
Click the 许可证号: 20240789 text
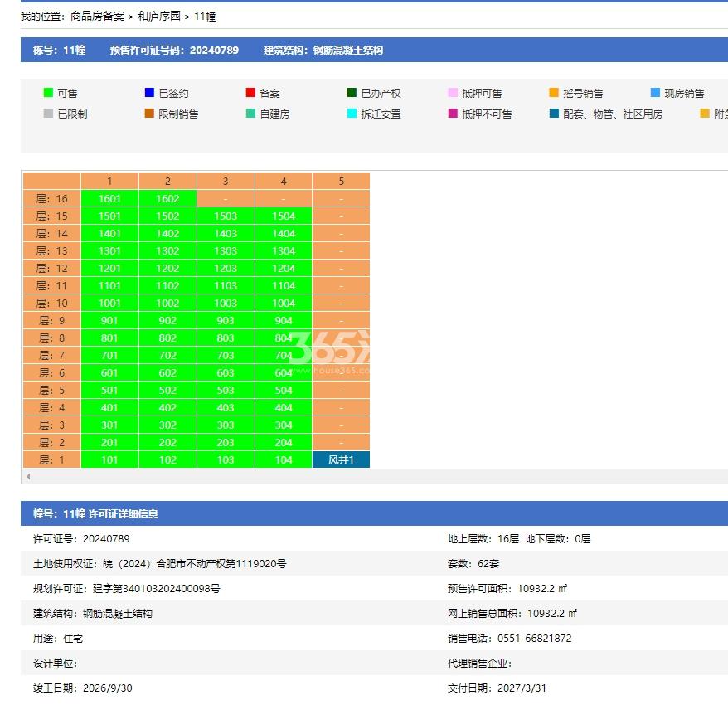click(x=81, y=539)
